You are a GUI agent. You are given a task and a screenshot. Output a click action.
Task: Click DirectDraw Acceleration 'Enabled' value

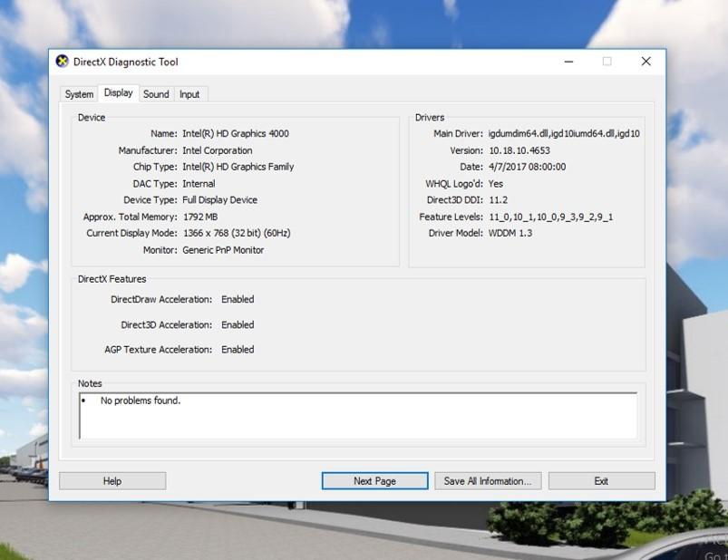(x=238, y=299)
